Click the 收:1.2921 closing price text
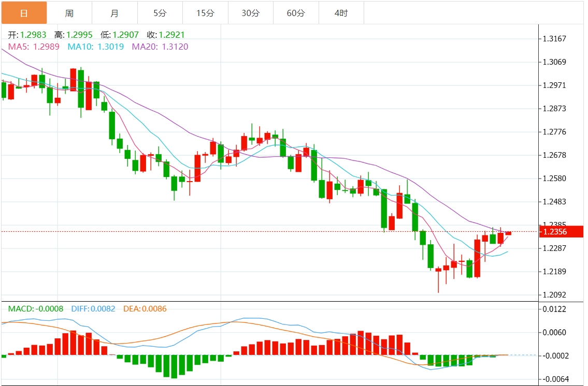Viewport: 588px width, 386px height. pos(165,35)
